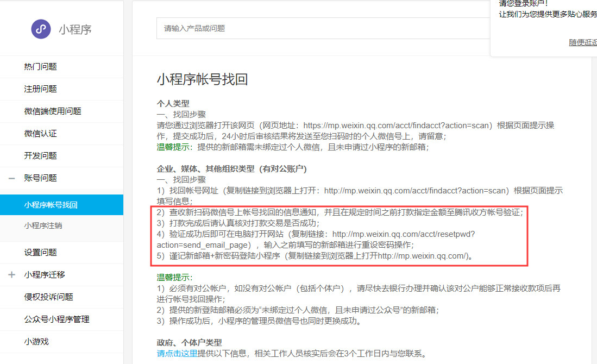Click the mp.weixin.qq.com URL in step 5

[x=423, y=256]
